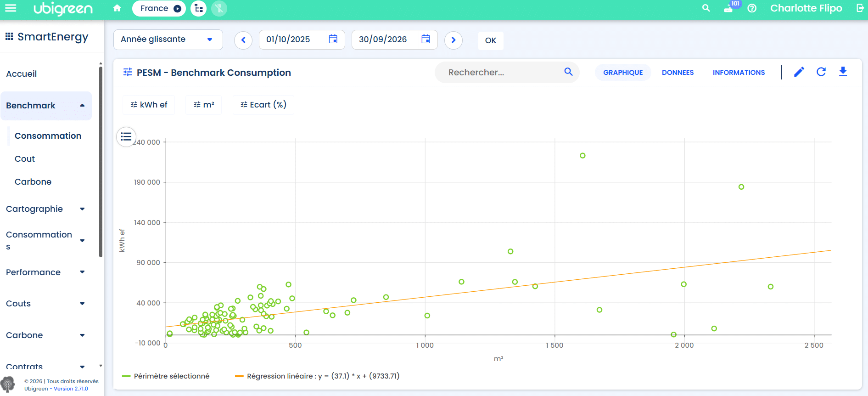This screenshot has height=396, width=868.
Task: Click the logout icon
Action: 860,8
